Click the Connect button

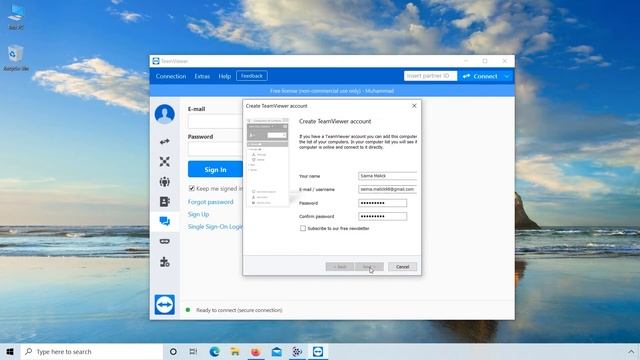[x=480, y=76]
